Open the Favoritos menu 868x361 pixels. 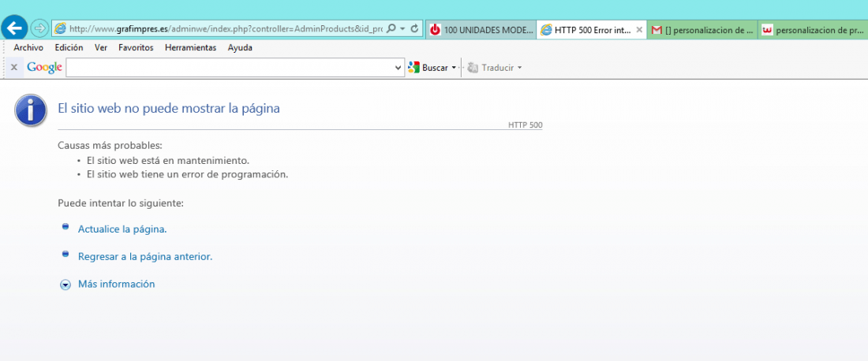point(137,47)
